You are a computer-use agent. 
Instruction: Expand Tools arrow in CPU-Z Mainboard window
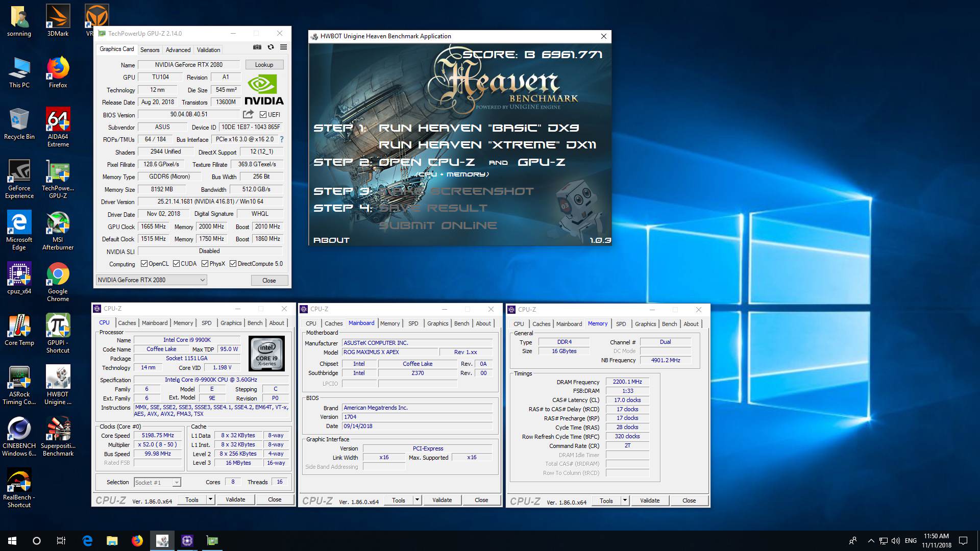417,500
